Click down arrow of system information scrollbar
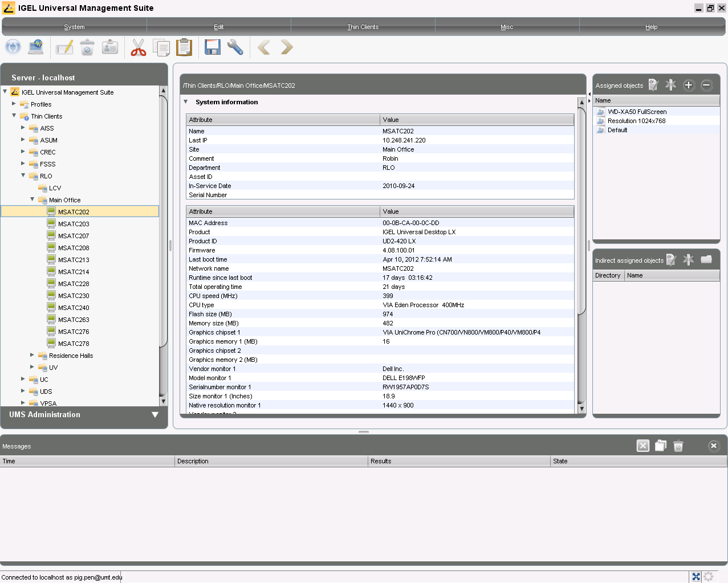 [581, 409]
